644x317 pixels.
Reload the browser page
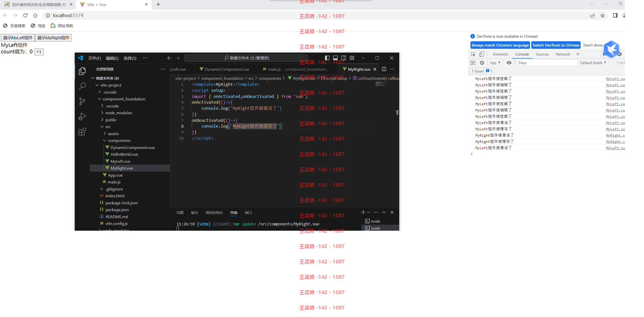(x=25, y=15)
